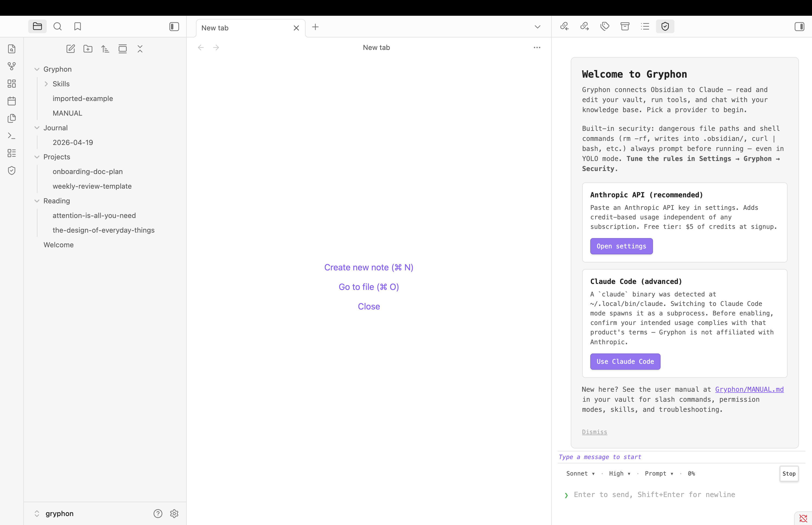Open the search pane icon

click(58, 27)
